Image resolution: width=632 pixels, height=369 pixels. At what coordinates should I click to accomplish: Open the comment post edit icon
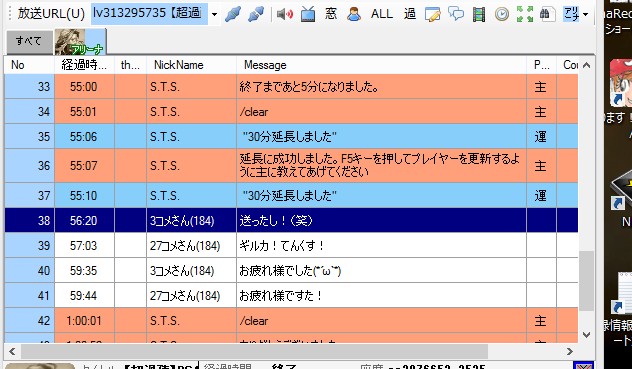click(x=432, y=14)
